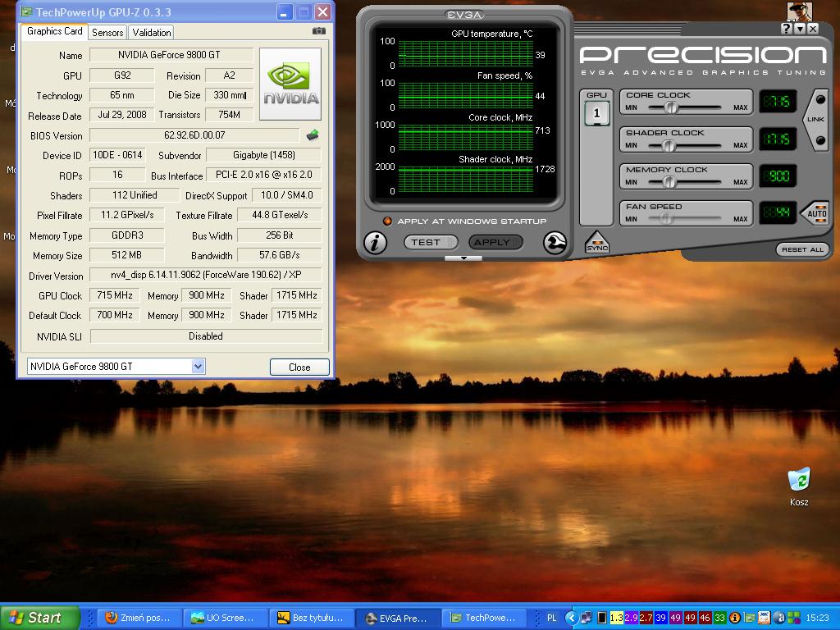This screenshot has height=630, width=840.
Task: Toggle the clock Link button
Action: coord(817,120)
